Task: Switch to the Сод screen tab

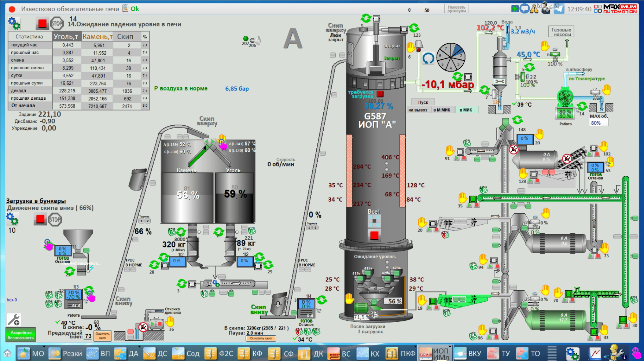Action: [x=186, y=353]
